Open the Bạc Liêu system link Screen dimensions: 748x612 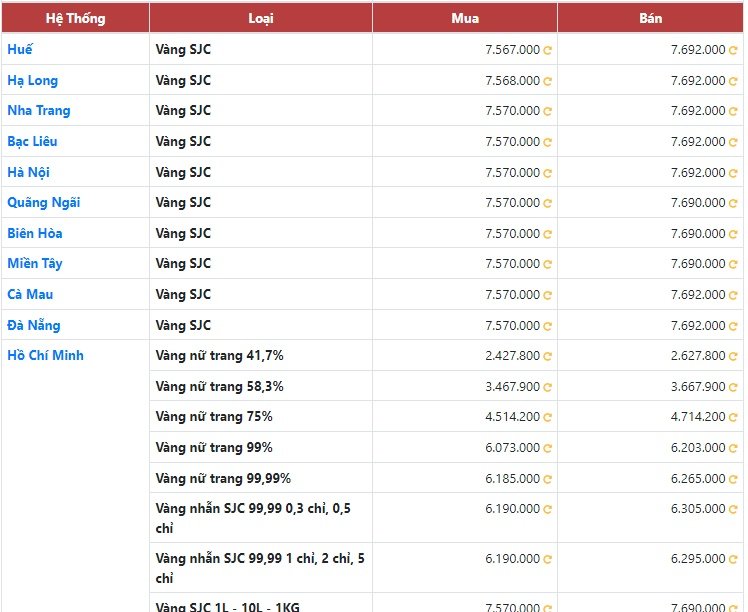(32, 141)
